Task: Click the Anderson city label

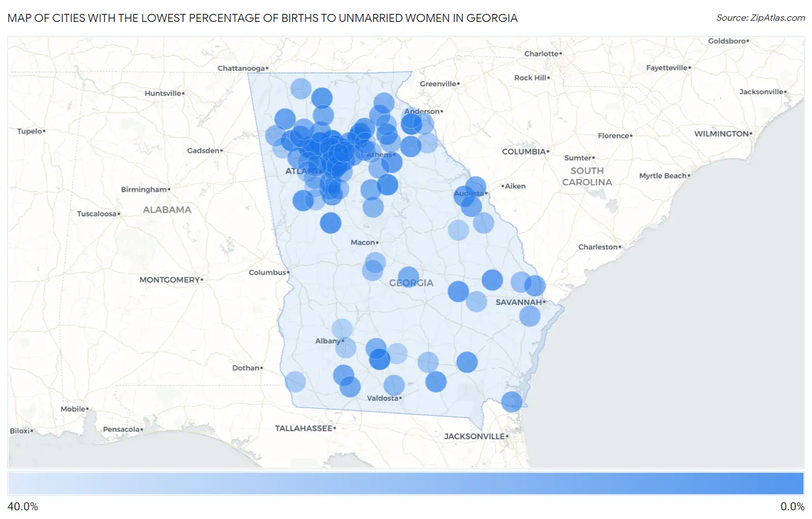Action: coord(422,111)
